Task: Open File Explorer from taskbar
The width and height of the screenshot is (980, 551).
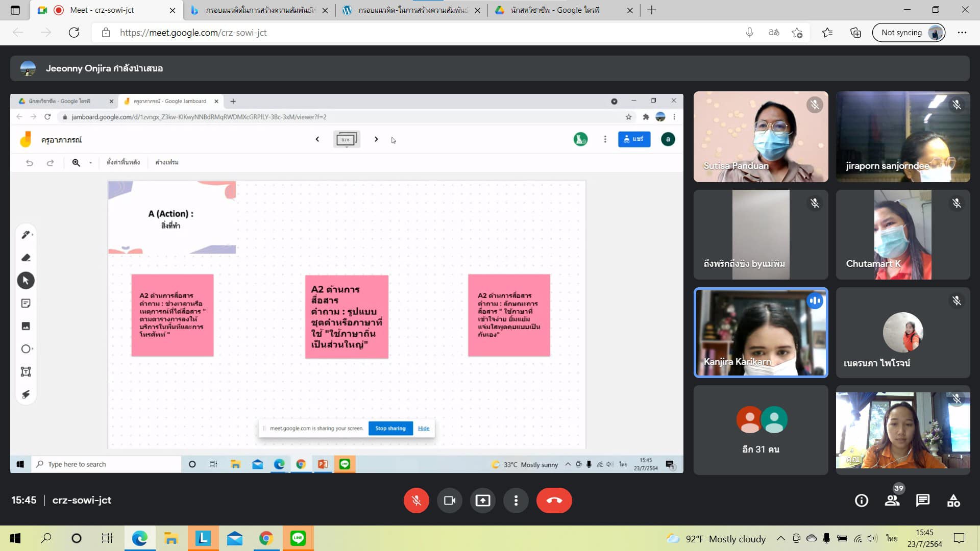Action: (x=170, y=538)
